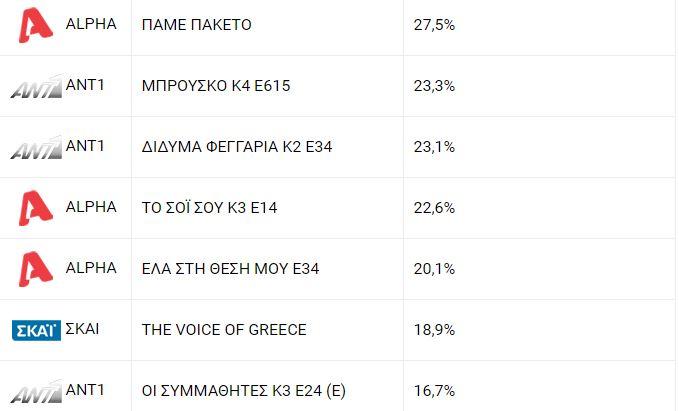Viewport: 679px width, 411px height.
Task: Click the ALPHA logo beside ΠΑΜΕ ΠΑΚΕΤΟ
Action: pyautogui.click(x=35, y=24)
